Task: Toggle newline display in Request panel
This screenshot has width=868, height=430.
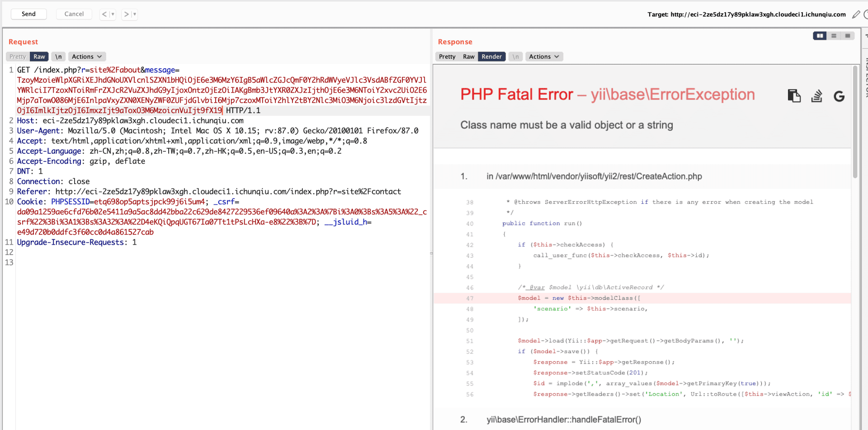Action: click(58, 57)
